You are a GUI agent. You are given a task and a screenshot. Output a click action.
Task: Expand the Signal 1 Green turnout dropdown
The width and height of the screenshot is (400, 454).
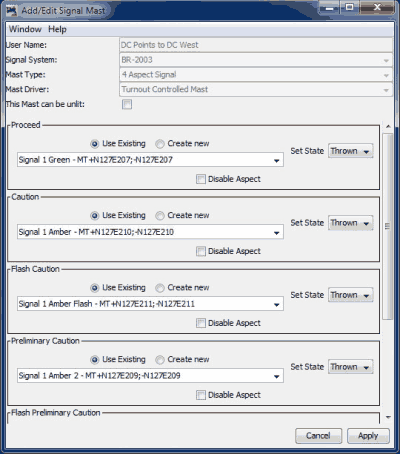pos(276,160)
